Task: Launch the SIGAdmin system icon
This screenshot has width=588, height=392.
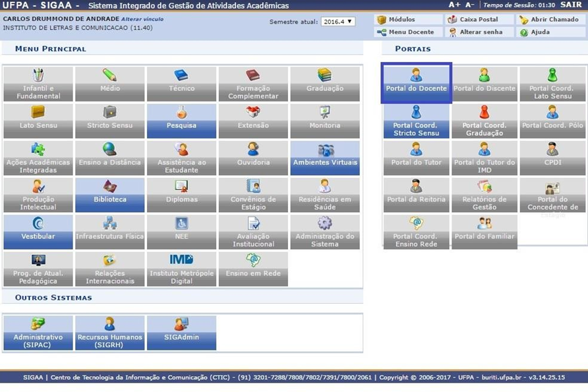Action: click(181, 325)
